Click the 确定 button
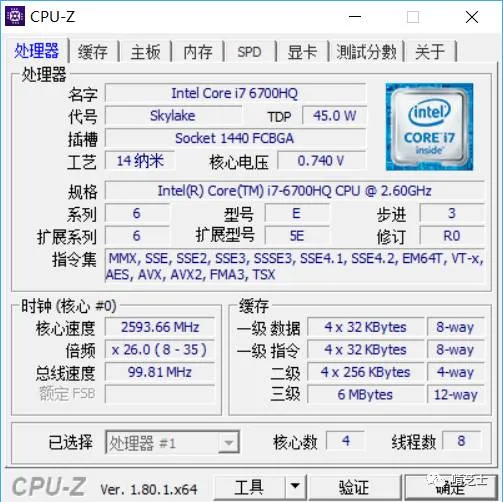503x502 pixels. [x=451, y=487]
